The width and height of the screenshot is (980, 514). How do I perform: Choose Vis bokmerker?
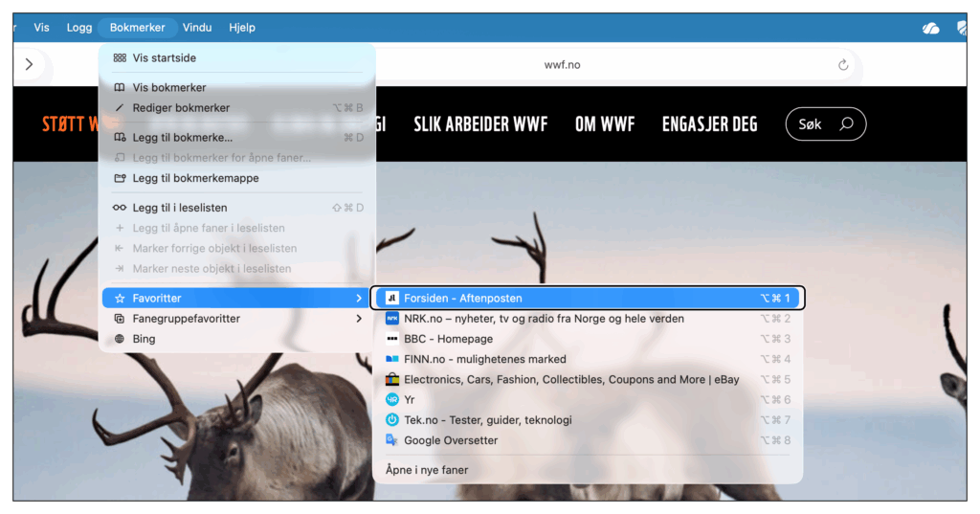237,87
